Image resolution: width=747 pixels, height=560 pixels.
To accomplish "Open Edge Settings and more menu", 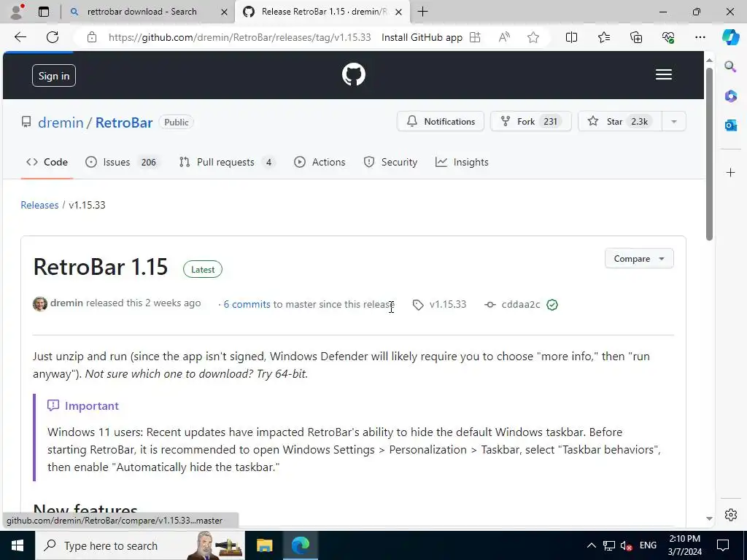I will [700, 37].
